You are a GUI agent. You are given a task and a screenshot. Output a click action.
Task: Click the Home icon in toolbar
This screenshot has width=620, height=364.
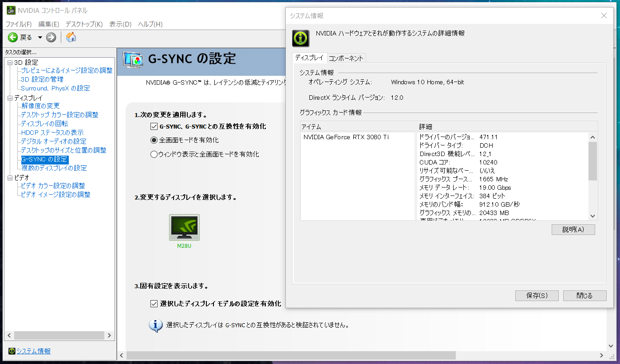pos(71,37)
